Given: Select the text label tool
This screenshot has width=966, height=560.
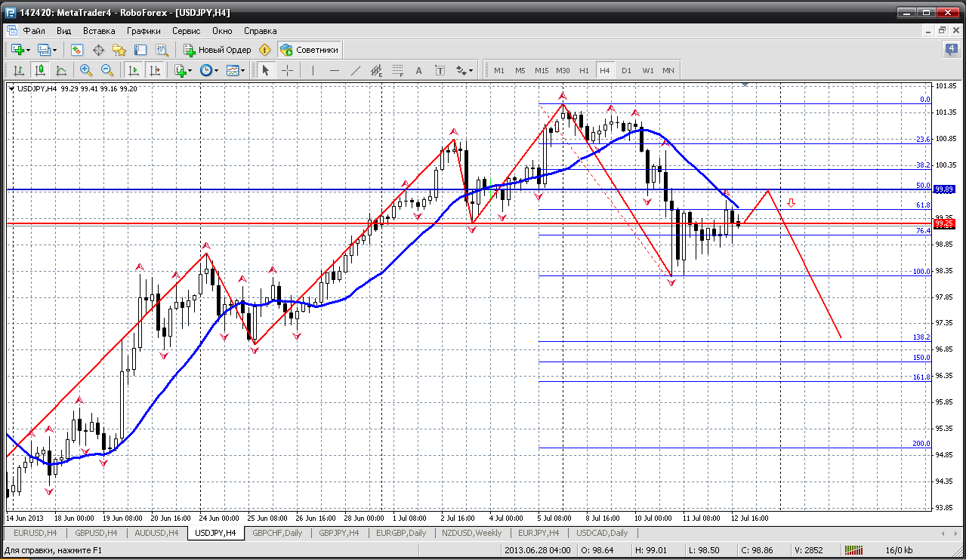Looking at the screenshot, I should [440, 70].
